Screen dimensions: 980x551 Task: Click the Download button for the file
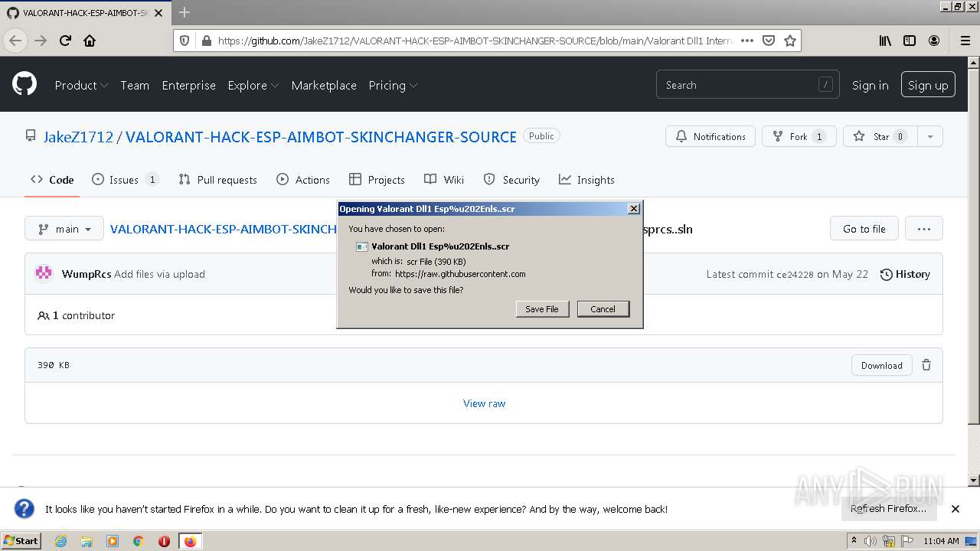point(882,365)
